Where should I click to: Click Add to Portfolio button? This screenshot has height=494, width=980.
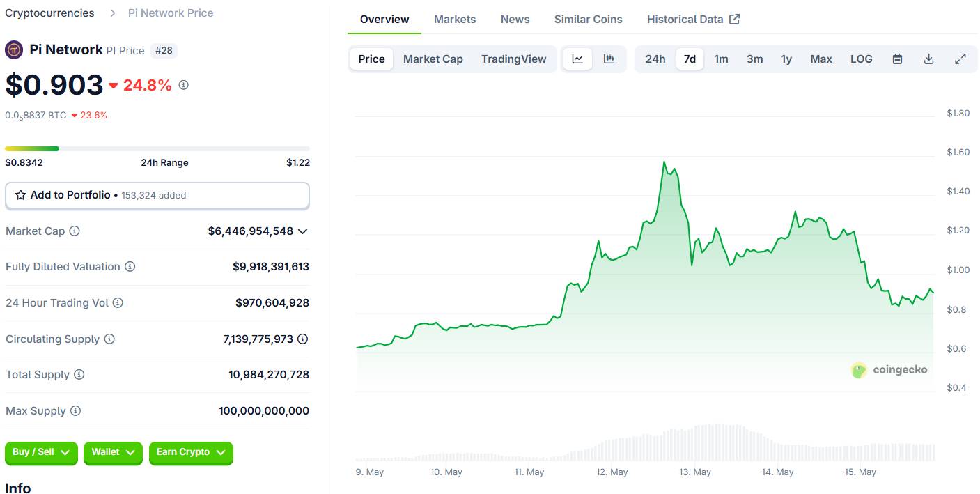coord(157,196)
